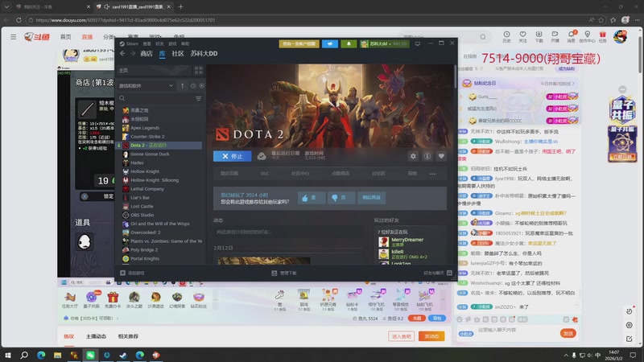This screenshot has height=362, width=644.
Task: Go to the 商店 store tab
Action: [147, 54]
